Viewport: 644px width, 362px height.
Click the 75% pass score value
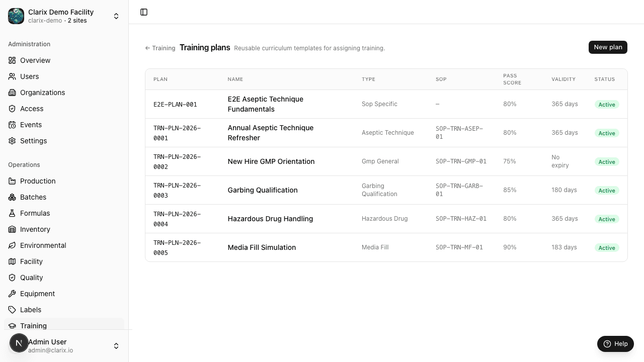coord(510,161)
